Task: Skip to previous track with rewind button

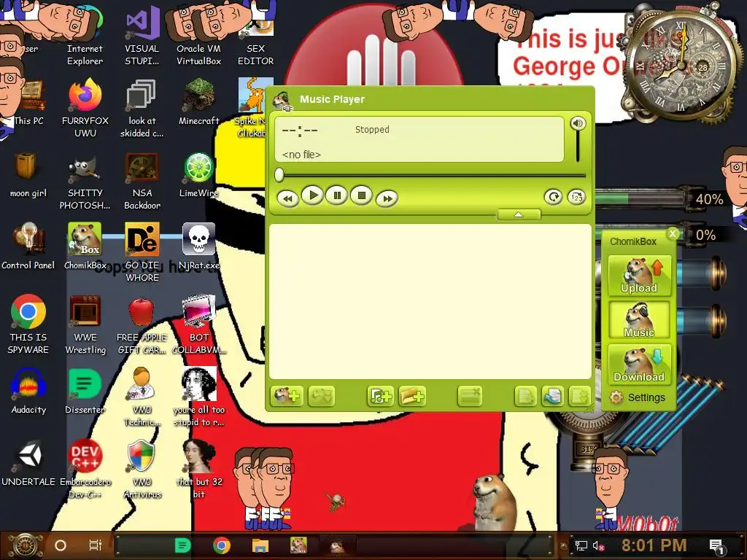Action: pyautogui.click(x=287, y=198)
